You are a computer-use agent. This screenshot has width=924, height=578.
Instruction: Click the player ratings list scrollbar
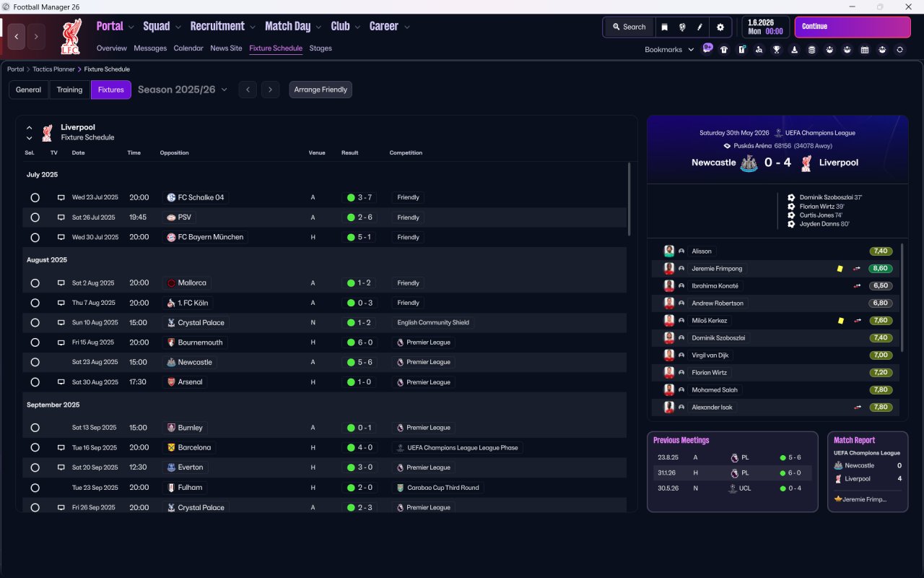click(902, 298)
